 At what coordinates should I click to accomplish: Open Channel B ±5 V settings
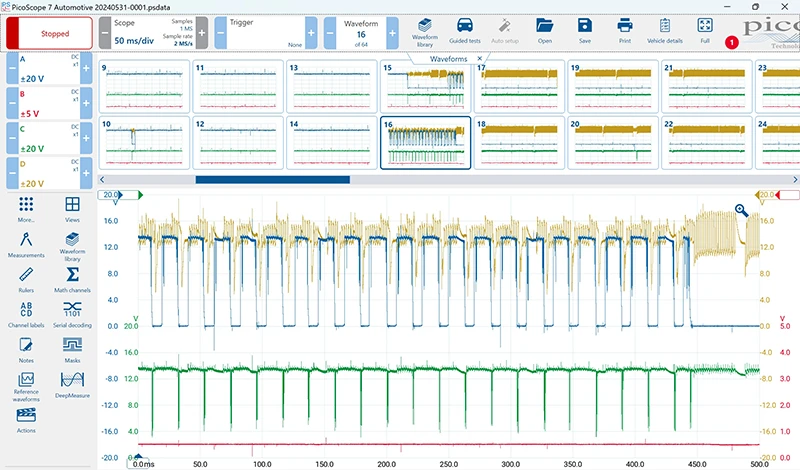click(x=49, y=103)
